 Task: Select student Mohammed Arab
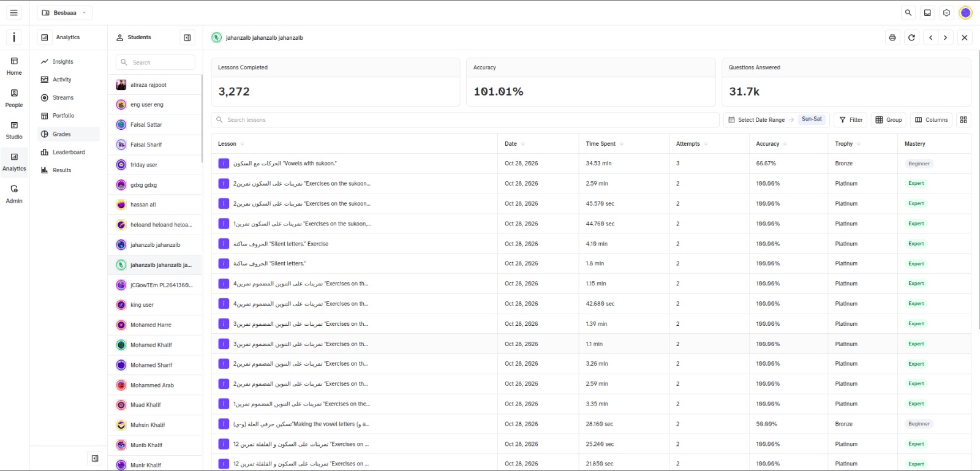point(155,385)
